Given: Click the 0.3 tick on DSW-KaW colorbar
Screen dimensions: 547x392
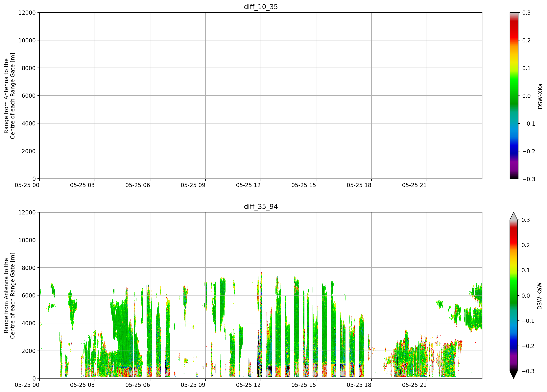Looking at the screenshot, I should (x=526, y=220).
